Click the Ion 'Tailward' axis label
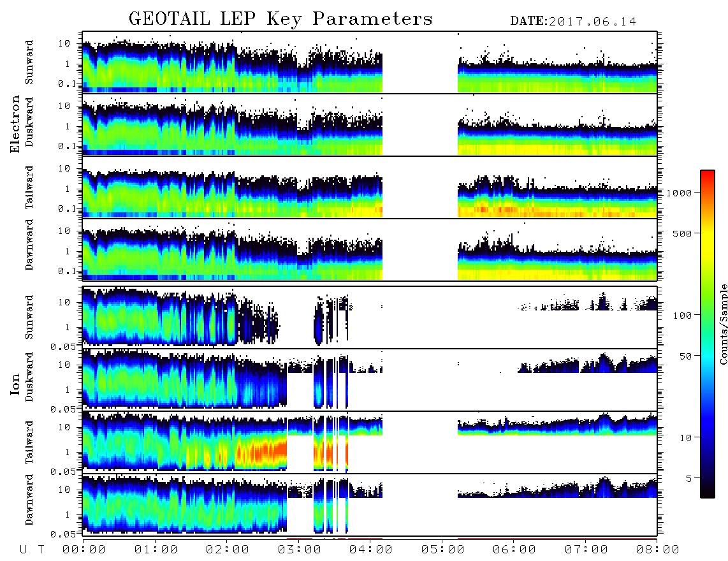 (x=29, y=442)
